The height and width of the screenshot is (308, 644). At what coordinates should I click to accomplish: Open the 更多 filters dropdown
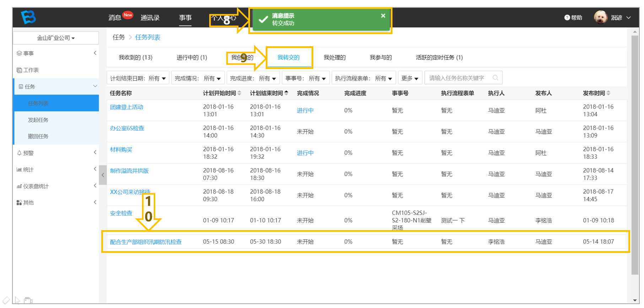pos(410,78)
